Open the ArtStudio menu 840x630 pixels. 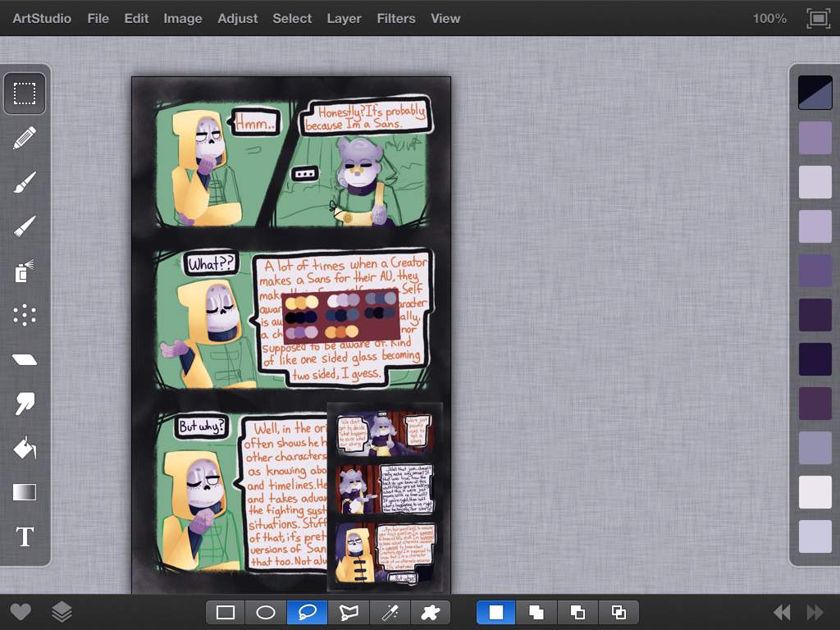[42, 18]
